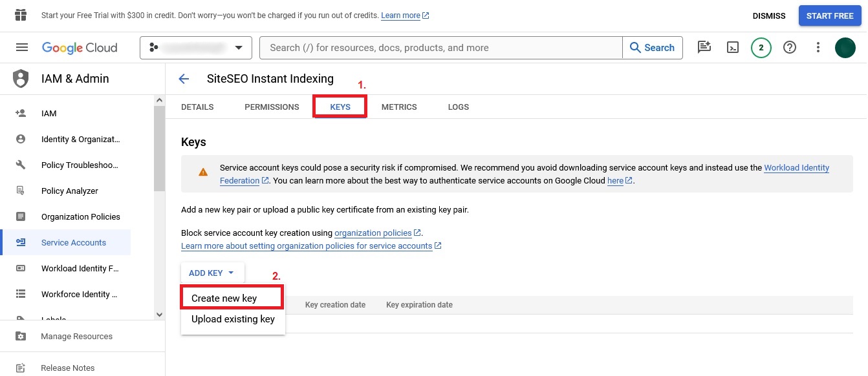This screenshot has height=376, width=868.
Task: Dismiss the free trial banner
Action: pyautogui.click(x=769, y=16)
